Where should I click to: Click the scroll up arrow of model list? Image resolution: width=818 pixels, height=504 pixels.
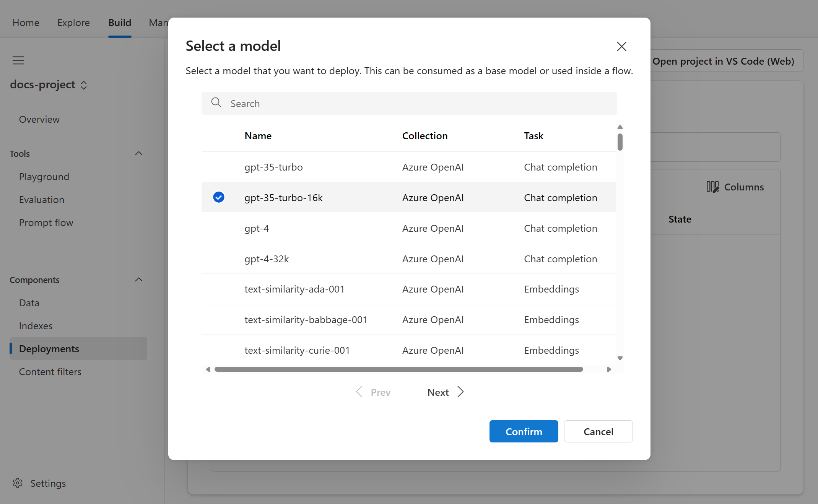click(620, 127)
